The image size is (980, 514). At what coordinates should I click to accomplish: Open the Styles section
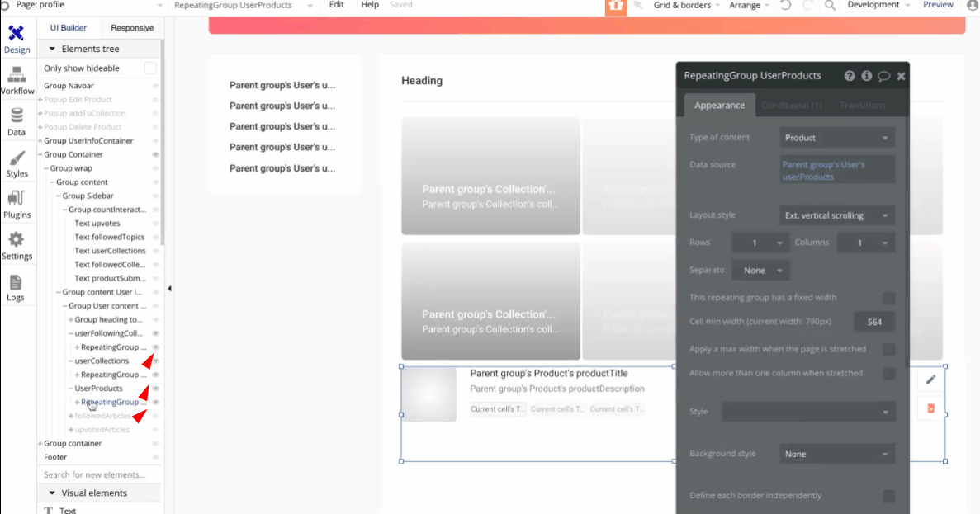[17, 163]
